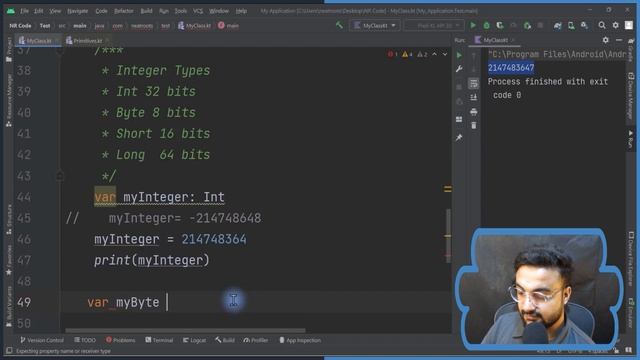Click the editor horizontal scrollbar
Viewport: 640px width, 360px height.
coord(185,330)
